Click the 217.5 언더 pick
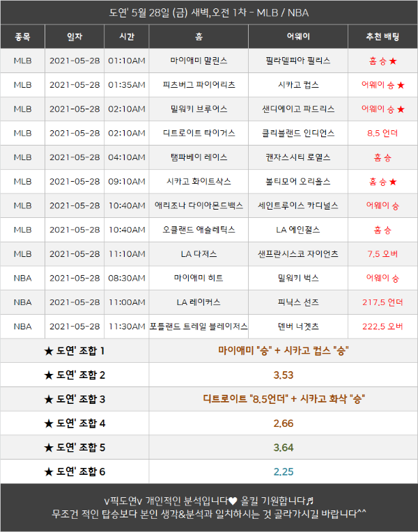Screen dimensions: 418x532 point(382,302)
